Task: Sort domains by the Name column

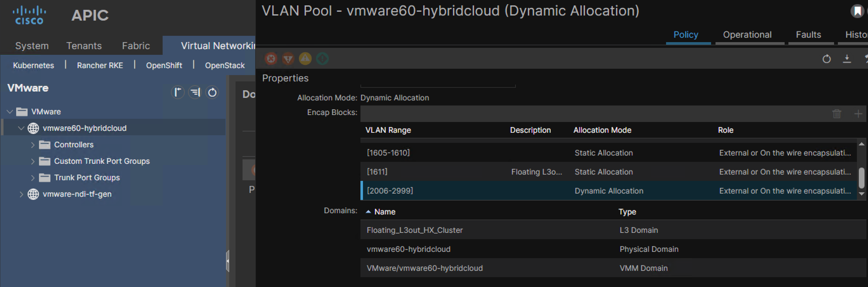Action: pos(385,212)
